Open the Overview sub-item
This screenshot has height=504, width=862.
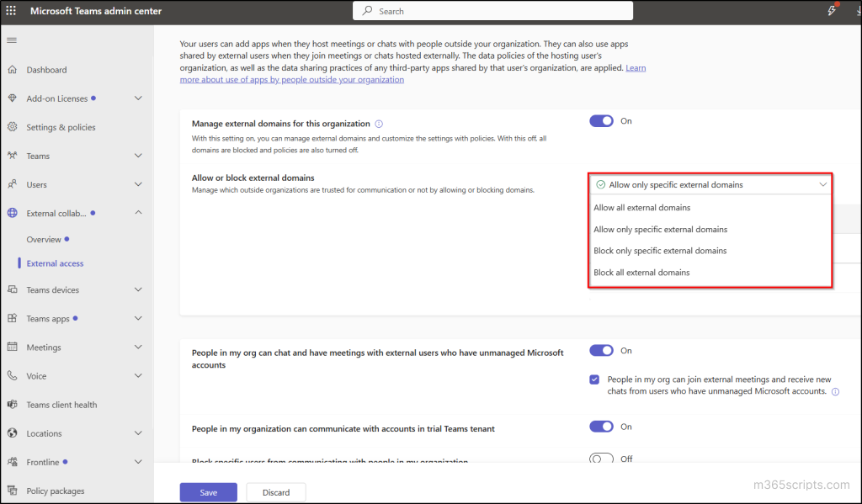[x=44, y=240]
